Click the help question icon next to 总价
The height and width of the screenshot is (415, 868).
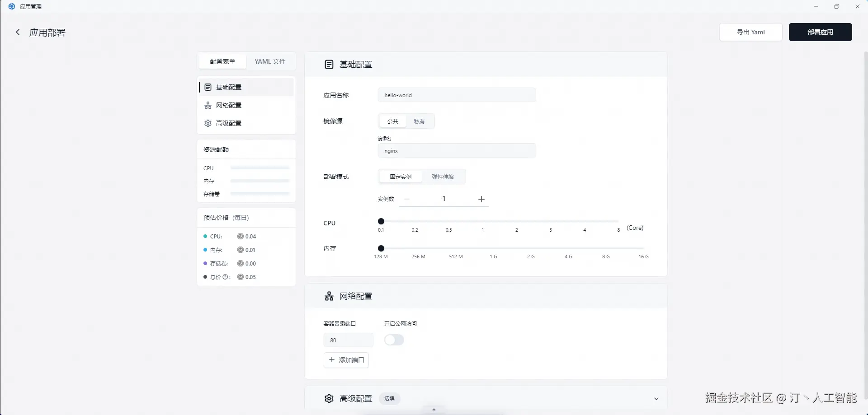point(225,277)
